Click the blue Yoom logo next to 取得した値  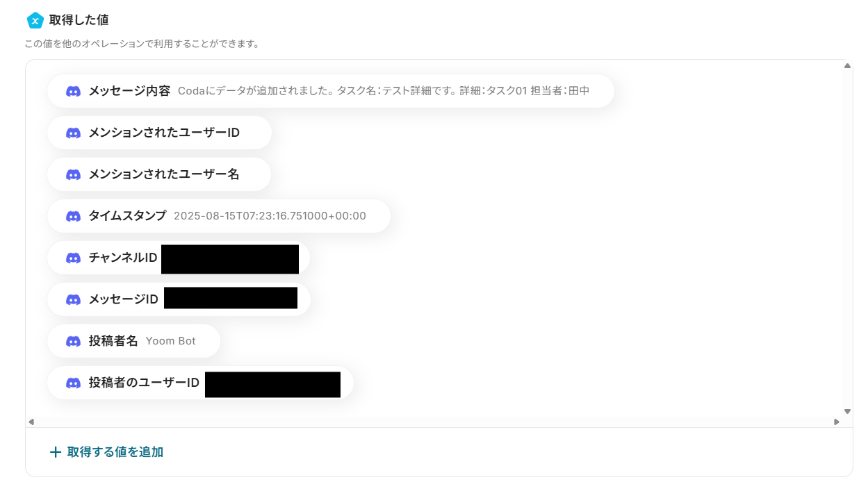tap(35, 21)
